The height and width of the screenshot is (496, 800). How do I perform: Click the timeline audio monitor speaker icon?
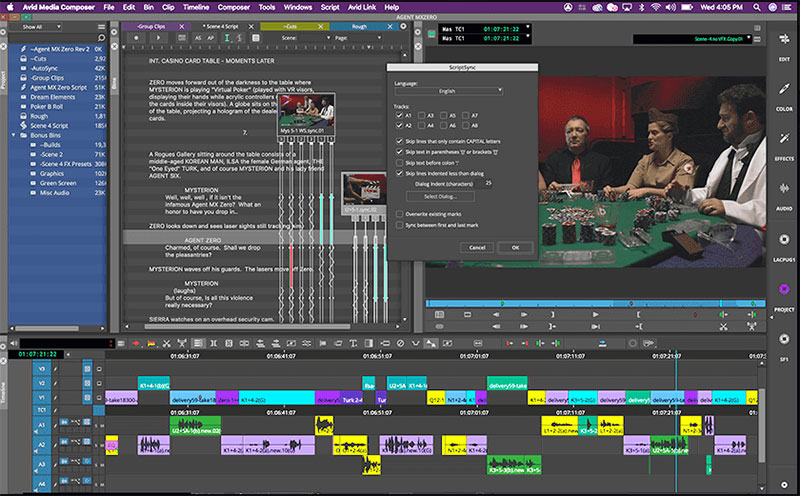coord(13,343)
